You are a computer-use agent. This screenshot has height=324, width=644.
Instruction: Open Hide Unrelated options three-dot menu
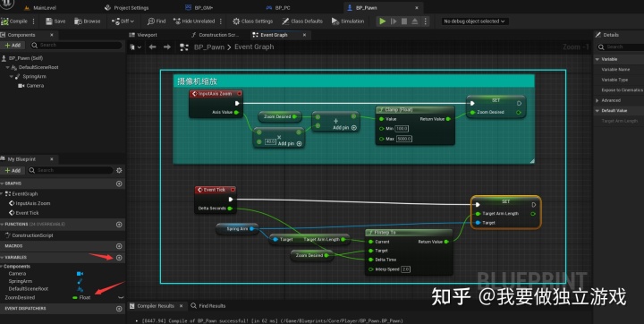click(221, 21)
